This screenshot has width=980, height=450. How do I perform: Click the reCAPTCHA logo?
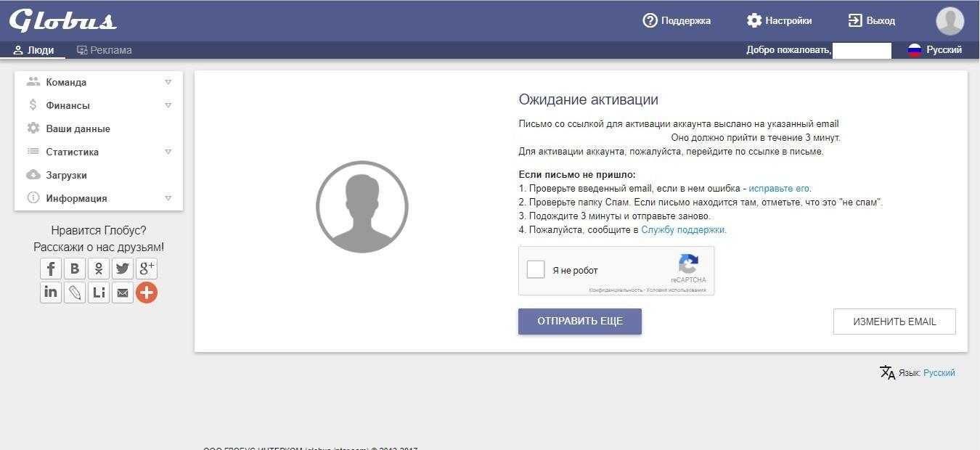tap(688, 263)
